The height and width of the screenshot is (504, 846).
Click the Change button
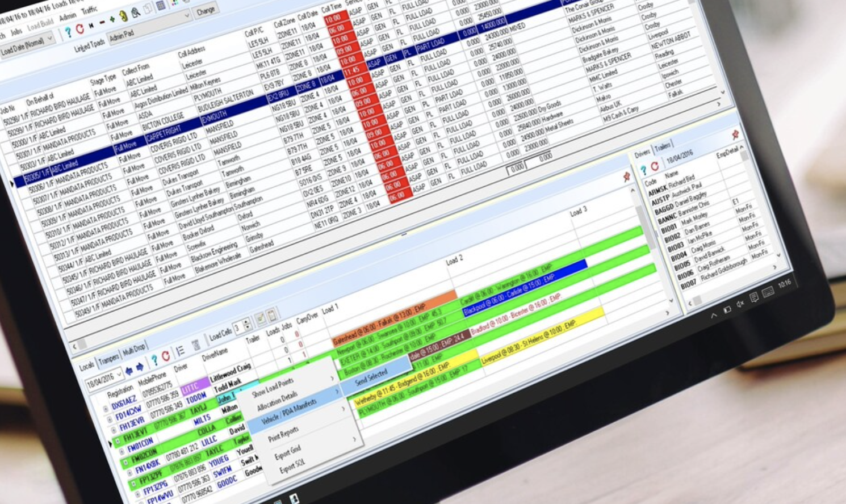pyautogui.click(x=206, y=10)
